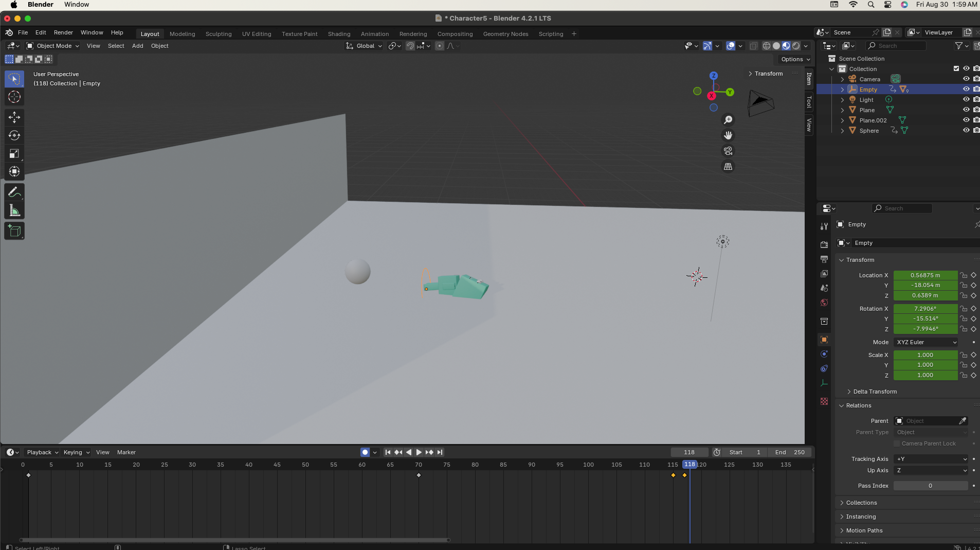Open Up Axis Z dropdown

[931, 470]
